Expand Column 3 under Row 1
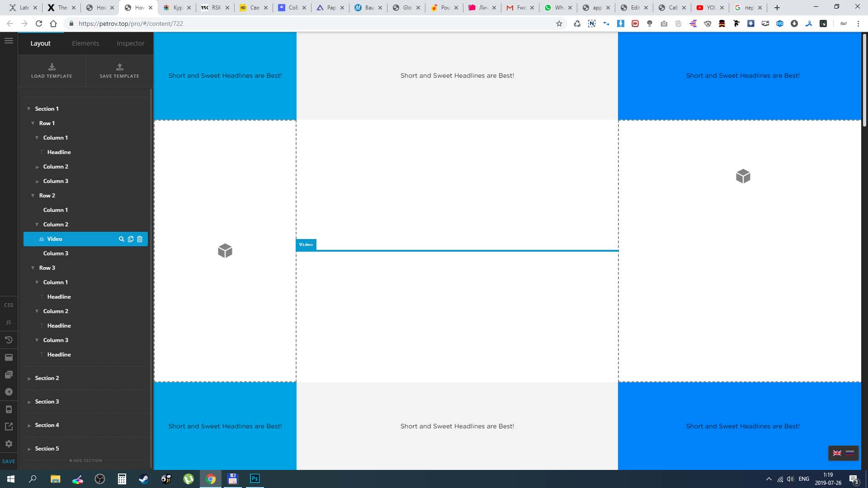Screen dimensions: 868x488 (37, 181)
